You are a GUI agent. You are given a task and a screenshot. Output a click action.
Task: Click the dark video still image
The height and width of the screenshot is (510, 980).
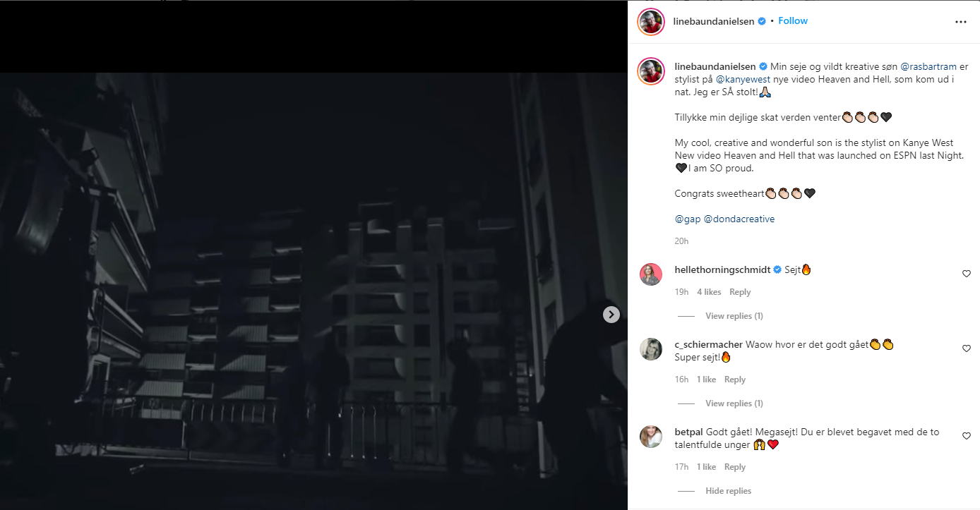(313, 291)
